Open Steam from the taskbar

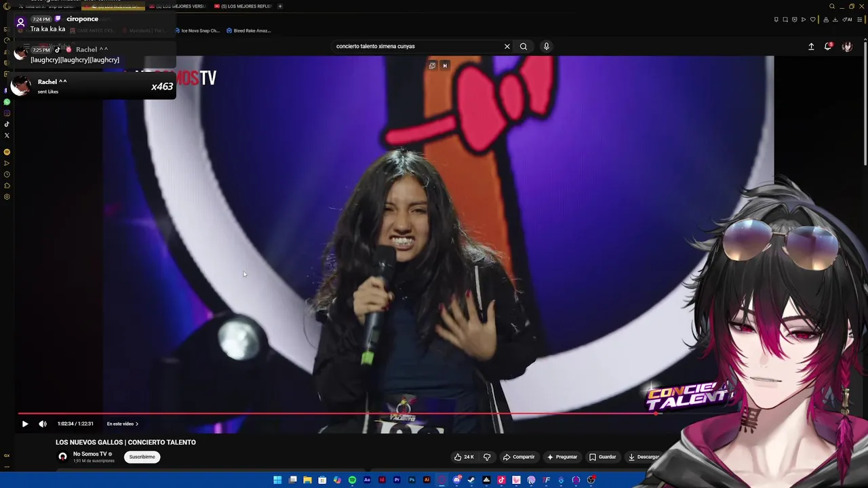click(x=471, y=480)
